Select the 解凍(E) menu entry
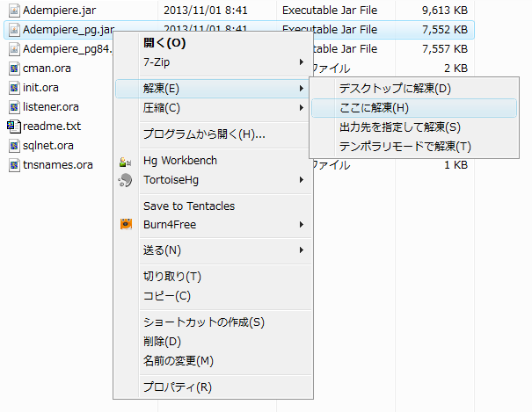Image resolution: width=532 pixels, height=412 pixels. click(213, 89)
